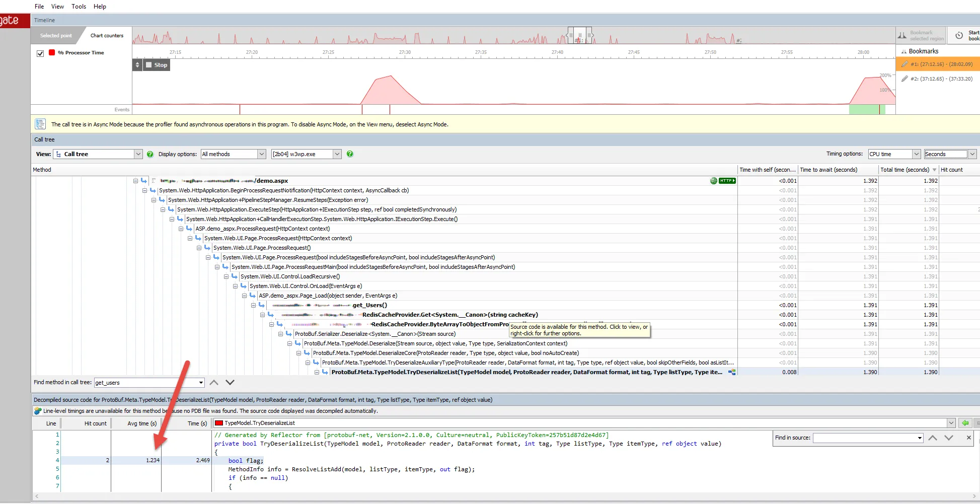980x504 pixels.
Task: Click the 1.234 average time cell
Action: (x=136, y=460)
